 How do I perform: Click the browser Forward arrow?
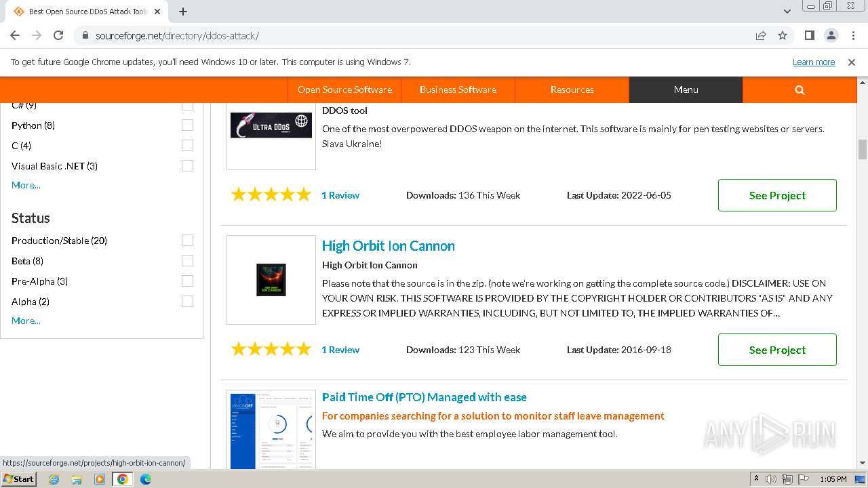pos(37,35)
